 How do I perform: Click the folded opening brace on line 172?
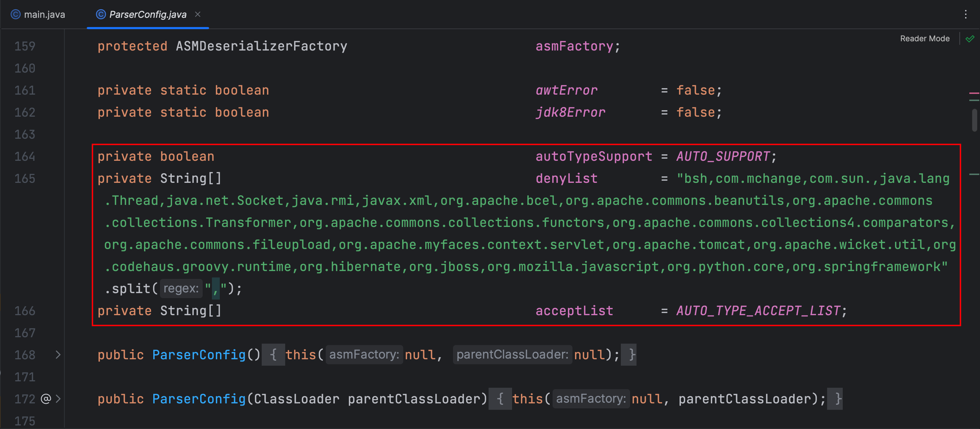pos(500,399)
